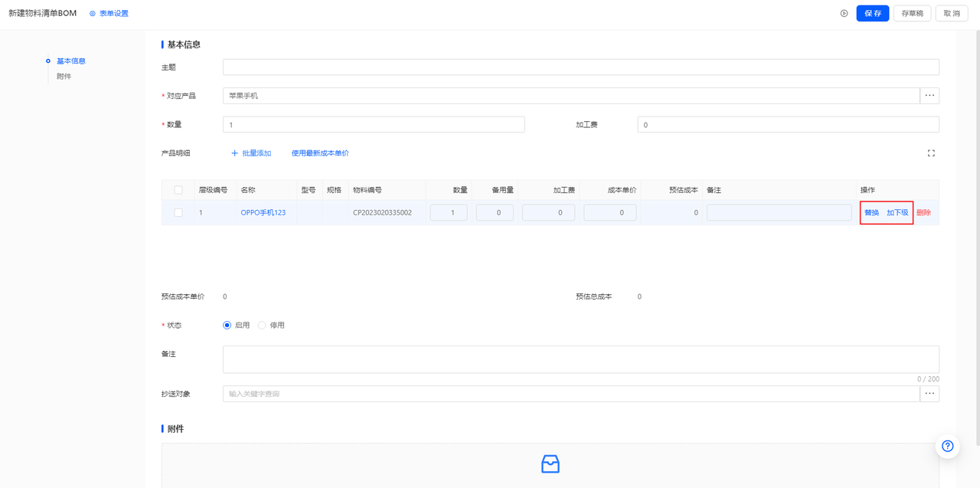The width and height of the screenshot is (980, 488).
Task: Open the OPPO手机123 product link
Action: 263,213
